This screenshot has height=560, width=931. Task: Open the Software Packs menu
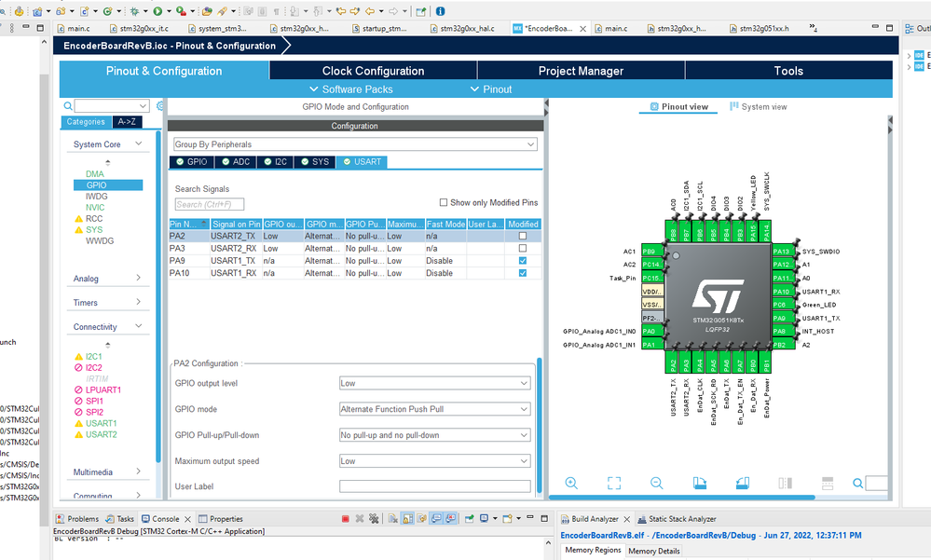[351, 89]
